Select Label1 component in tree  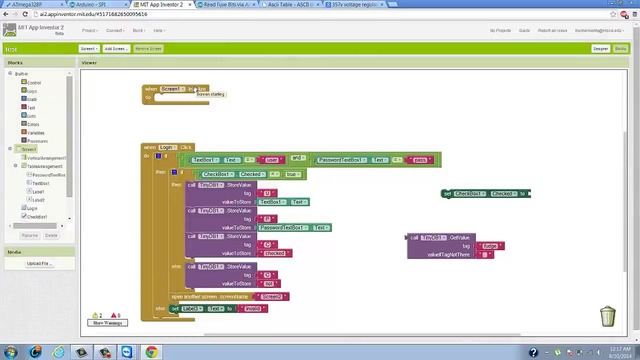(36, 191)
